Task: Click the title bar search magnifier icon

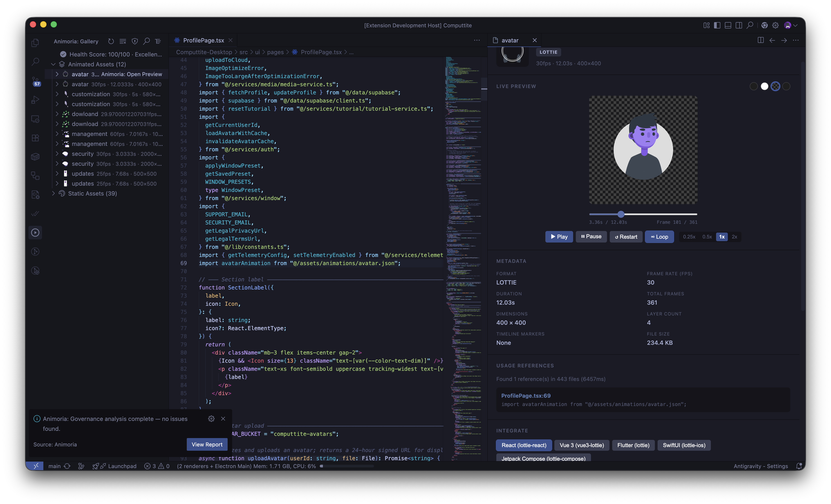Action: [x=750, y=25]
